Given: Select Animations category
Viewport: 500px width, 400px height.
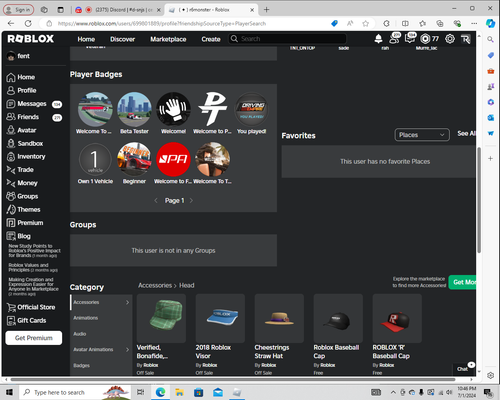Looking at the screenshot, I should 101,318.
